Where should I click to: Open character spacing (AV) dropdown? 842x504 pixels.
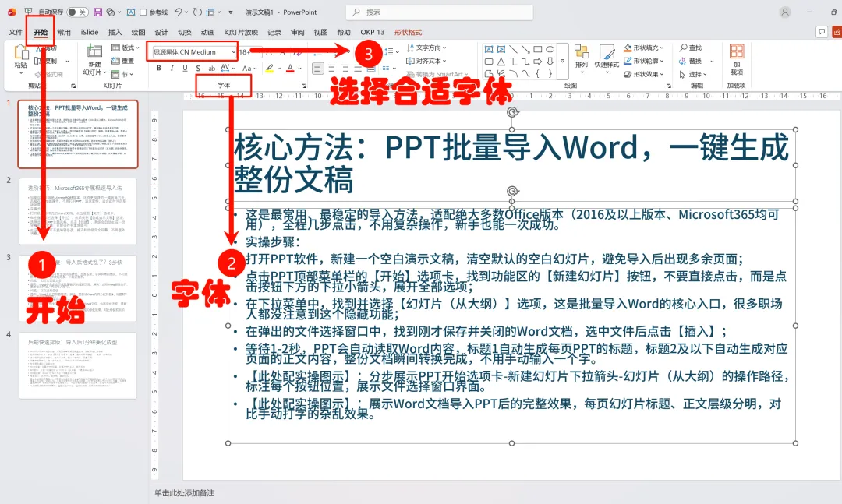(x=228, y=69)
